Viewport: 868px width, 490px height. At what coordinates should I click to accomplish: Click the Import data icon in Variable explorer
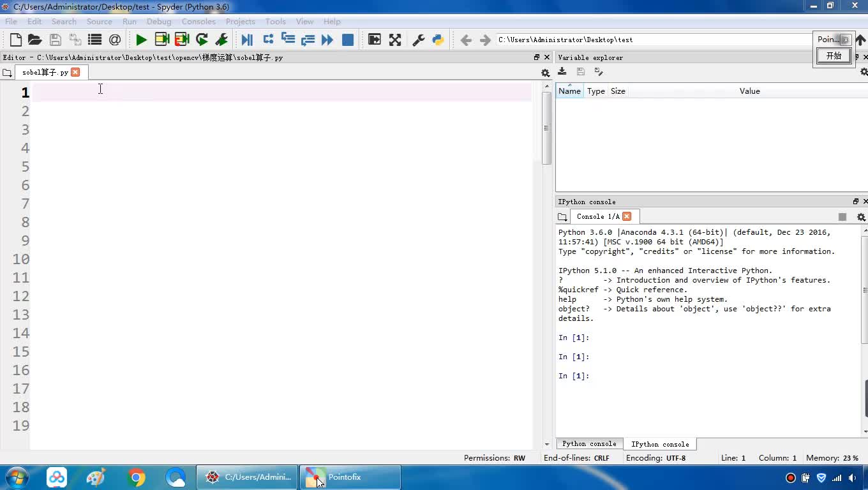(562, 72)
